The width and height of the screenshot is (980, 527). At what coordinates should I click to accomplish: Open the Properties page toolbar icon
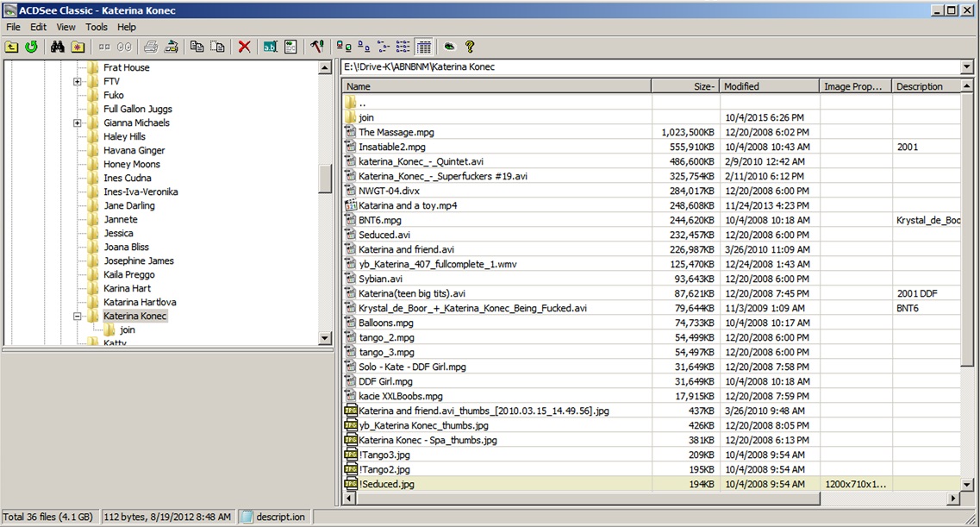click(x=290, y=47)
